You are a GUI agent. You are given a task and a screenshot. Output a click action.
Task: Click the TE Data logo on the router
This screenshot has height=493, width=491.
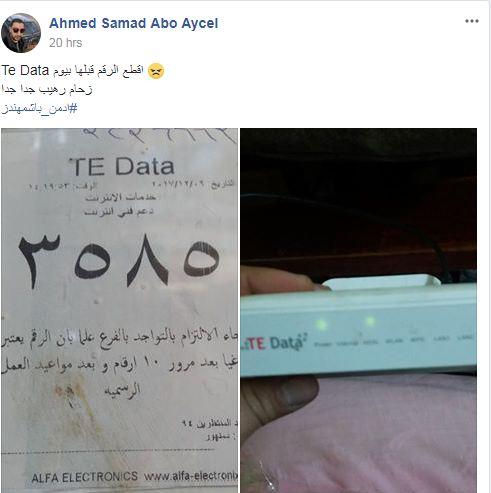[x=273, y=343]
